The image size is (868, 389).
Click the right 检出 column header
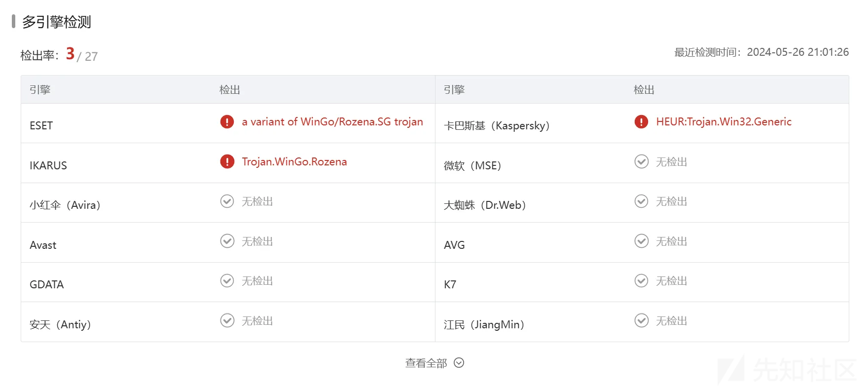tap(644, 90)
